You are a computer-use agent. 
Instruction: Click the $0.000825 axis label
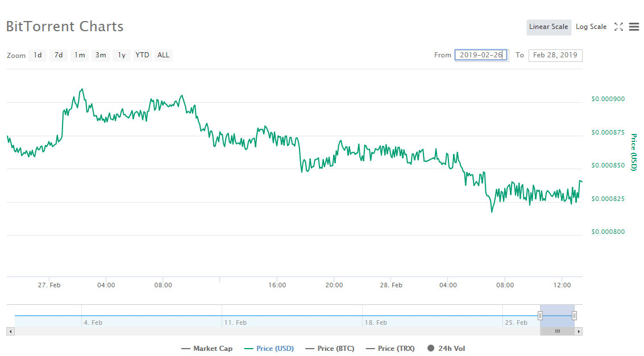pyautogui.click(x=608, y=199)
